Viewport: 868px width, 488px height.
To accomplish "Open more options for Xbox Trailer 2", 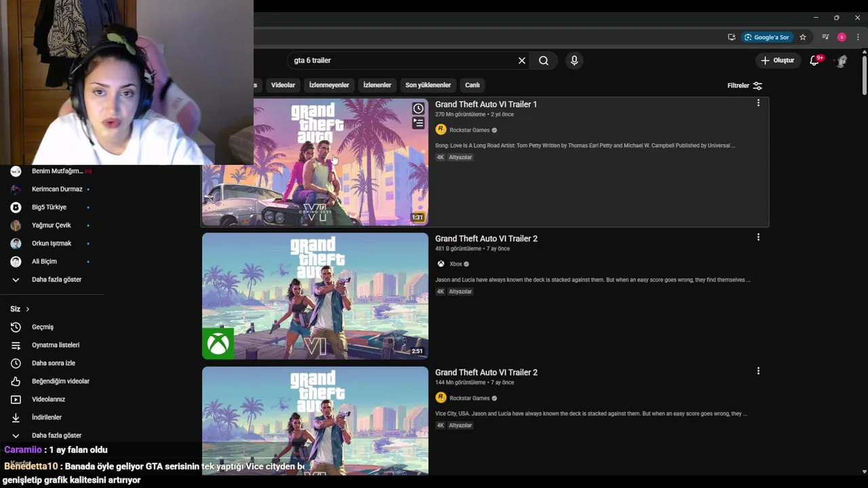I will coord(758,237).
